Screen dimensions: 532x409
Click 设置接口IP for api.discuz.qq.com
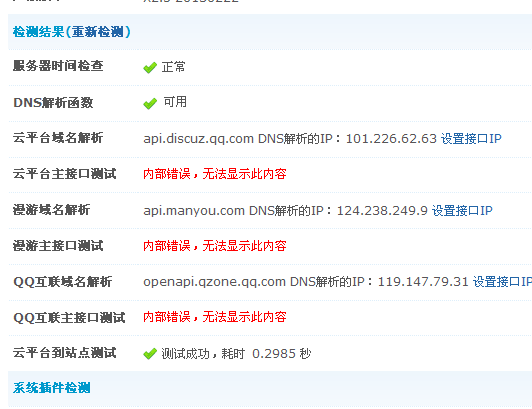(471, 138)
